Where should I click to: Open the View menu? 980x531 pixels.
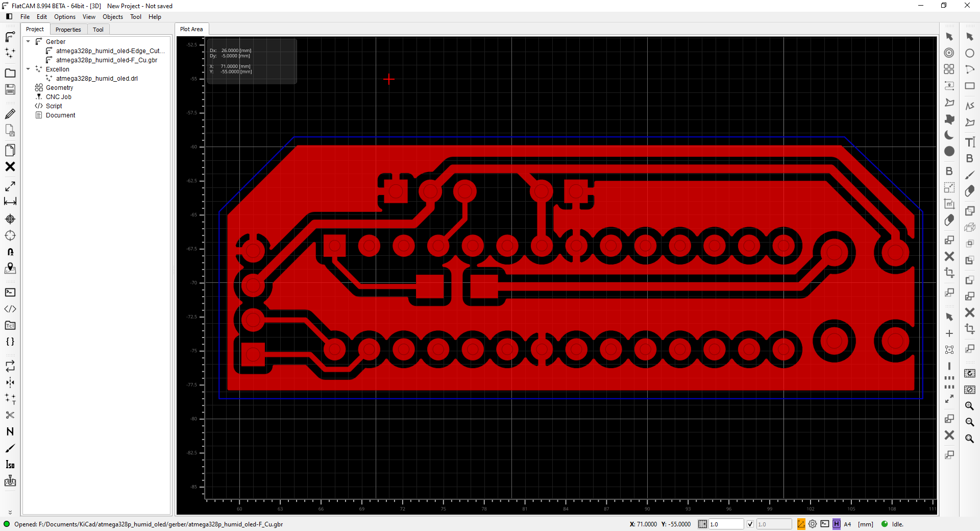coord(89,17)
